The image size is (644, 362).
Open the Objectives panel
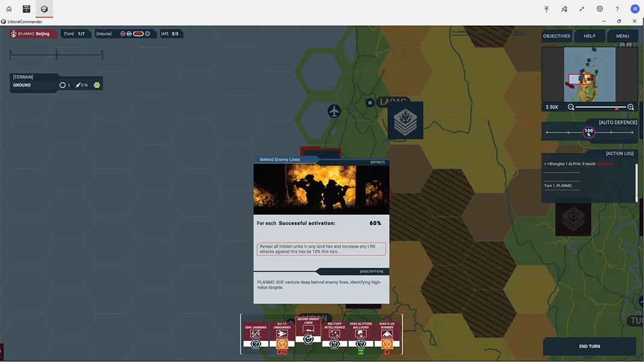click(556, 36)
